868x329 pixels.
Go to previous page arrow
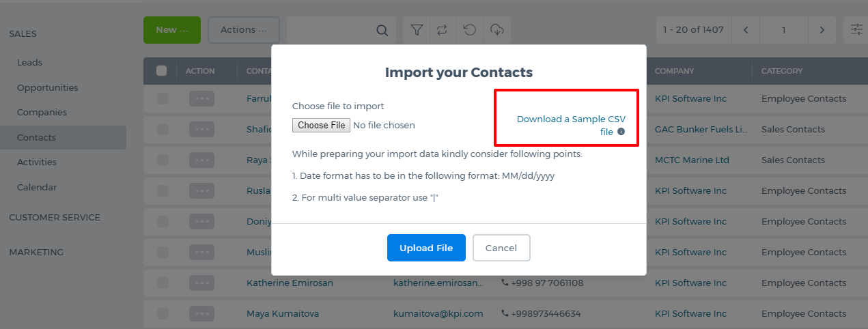tap(746, 30)
